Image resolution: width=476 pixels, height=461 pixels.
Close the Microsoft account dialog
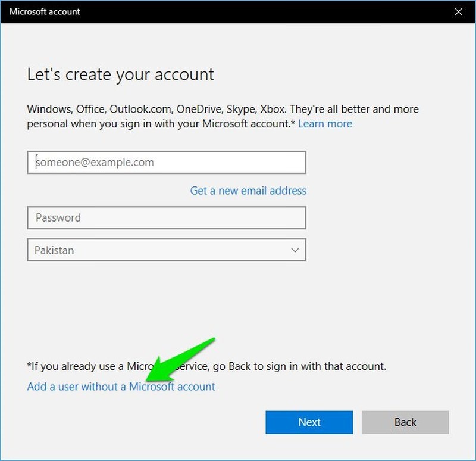(x=458, y=11)
